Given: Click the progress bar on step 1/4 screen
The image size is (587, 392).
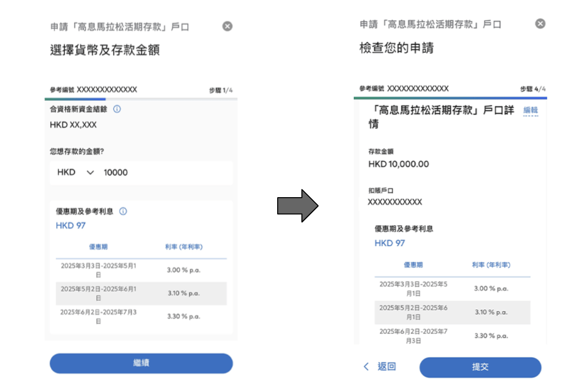Looking at the screenshot, I should tap(141, 99).
